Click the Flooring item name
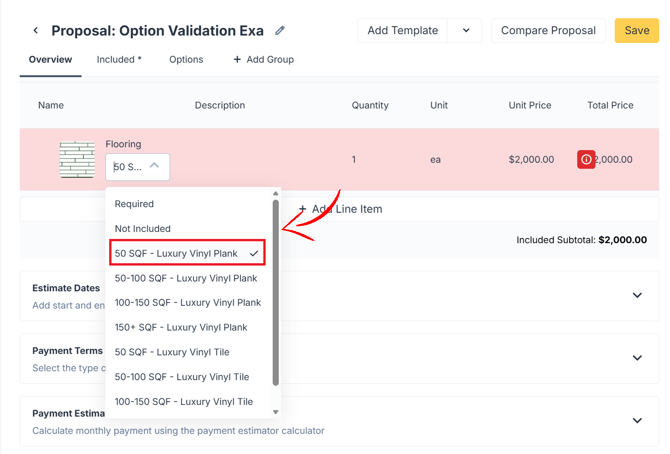Viewport: 670px width, 454px height. point(123,144)
